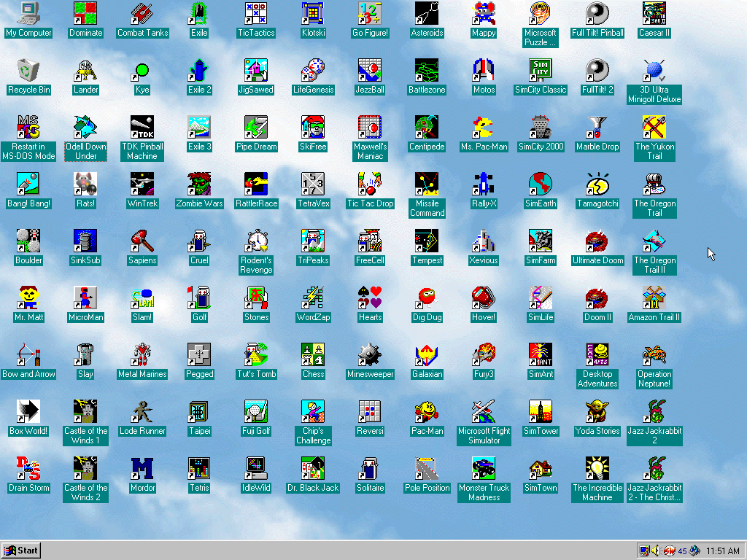Viewport: 747px width, 560px height.
Task: Select the Operation Neptune! icon
Action: [654, 354]
